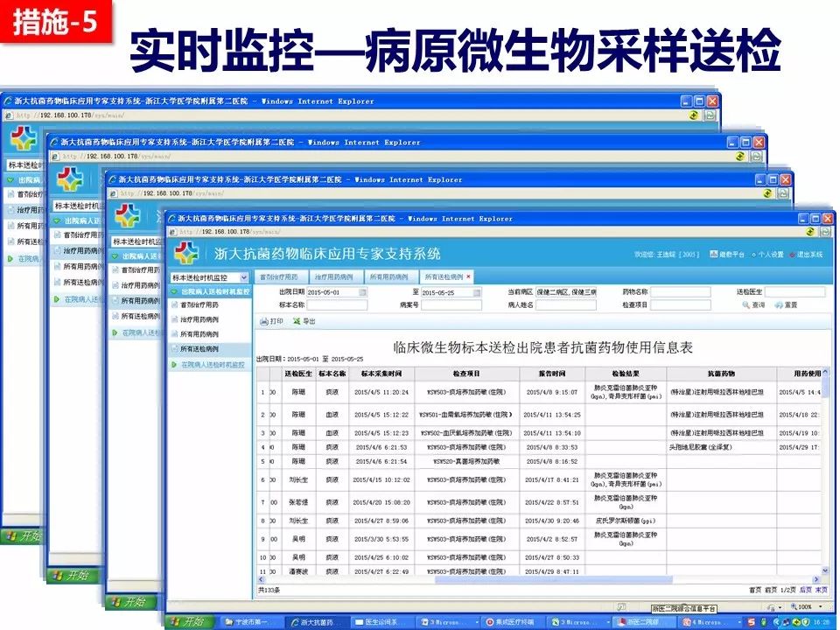Click the refresh icon in the second IE window
The image size is (840, 630).
740,156
